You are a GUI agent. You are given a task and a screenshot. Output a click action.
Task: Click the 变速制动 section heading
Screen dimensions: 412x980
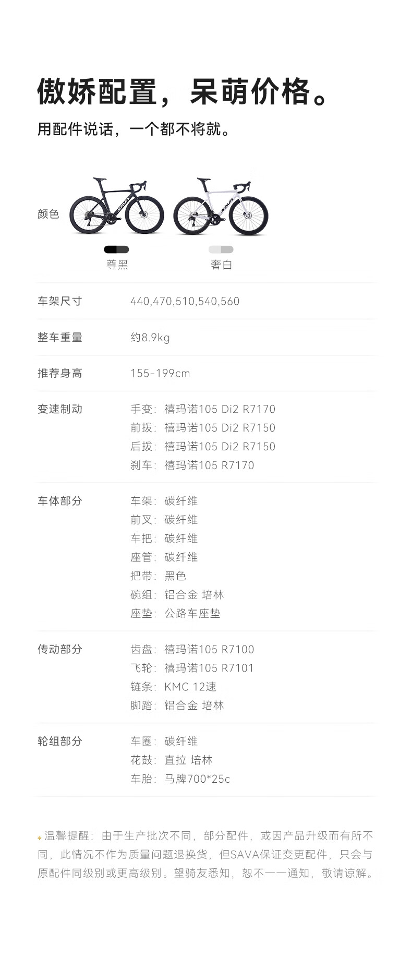tap(60, 409)
